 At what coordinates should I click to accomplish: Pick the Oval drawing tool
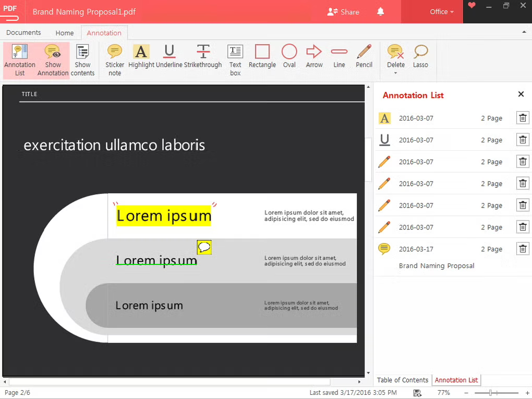289,56
